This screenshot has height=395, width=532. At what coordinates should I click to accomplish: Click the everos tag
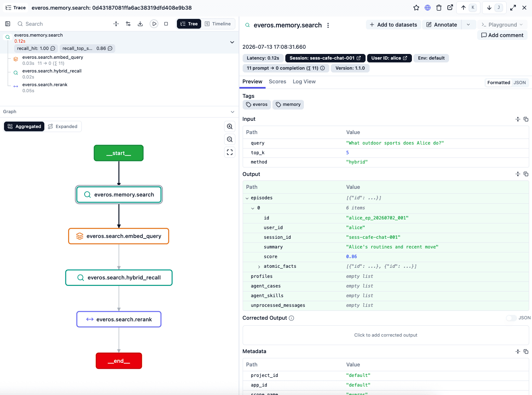click(257, 105)
